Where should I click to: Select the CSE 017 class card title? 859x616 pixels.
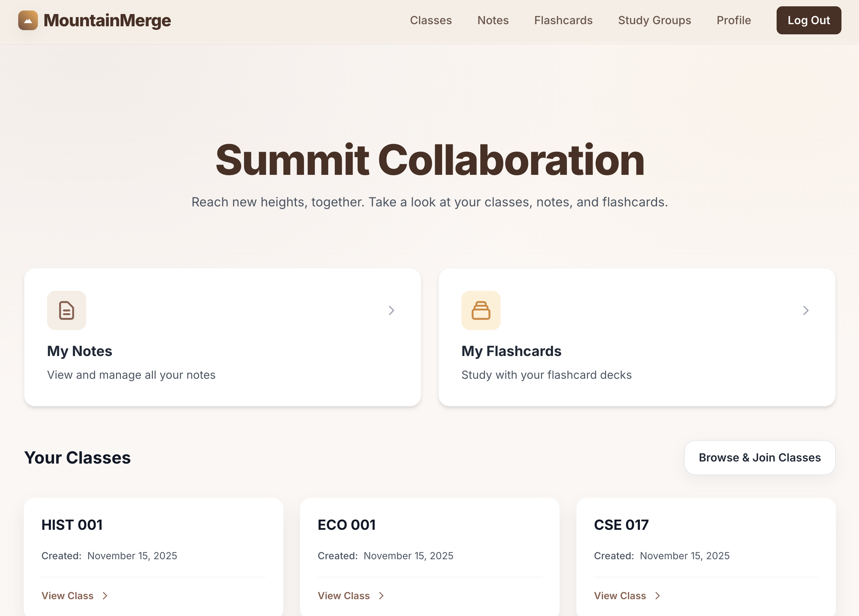pyautogui.click(x=621, y=525)
